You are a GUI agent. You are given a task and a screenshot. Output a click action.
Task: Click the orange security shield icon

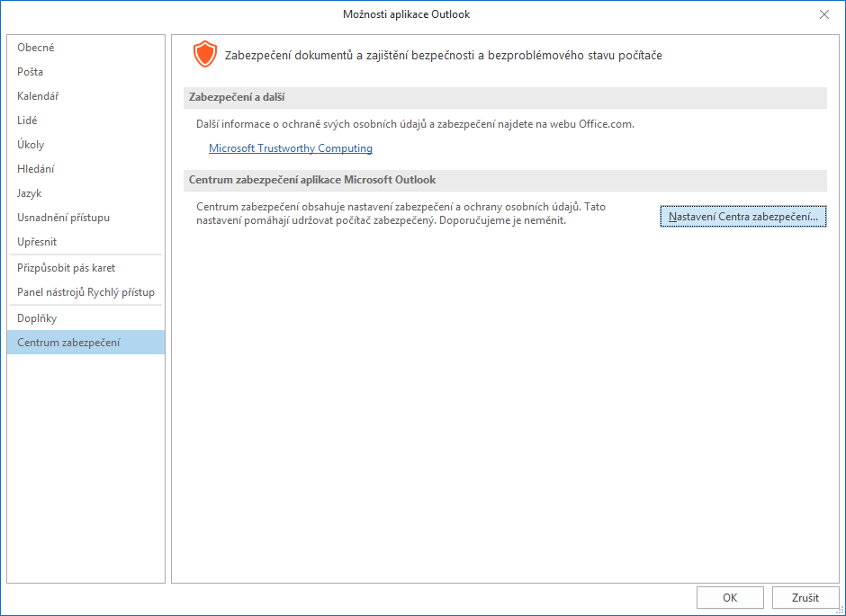point(205,55)
